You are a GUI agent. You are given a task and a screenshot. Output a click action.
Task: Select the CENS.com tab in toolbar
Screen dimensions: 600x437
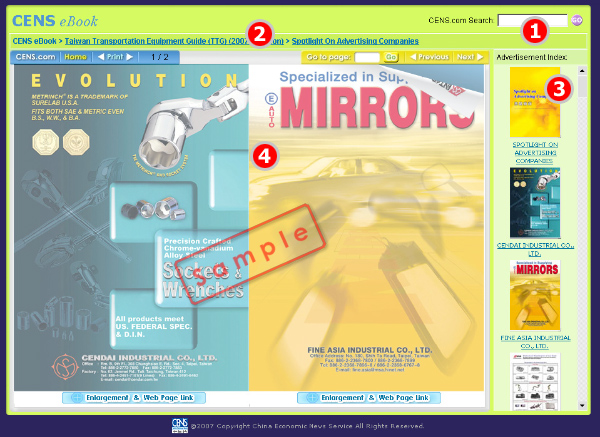[35, 57]
